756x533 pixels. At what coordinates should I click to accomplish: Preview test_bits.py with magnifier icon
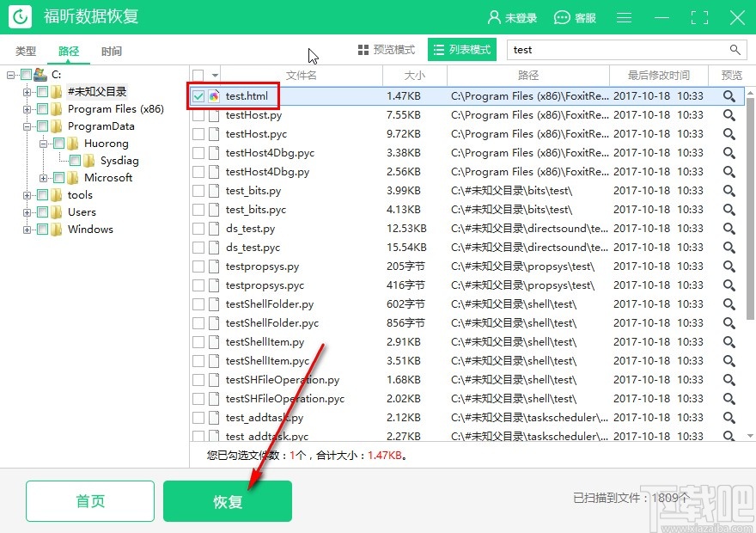click(729, 191)
